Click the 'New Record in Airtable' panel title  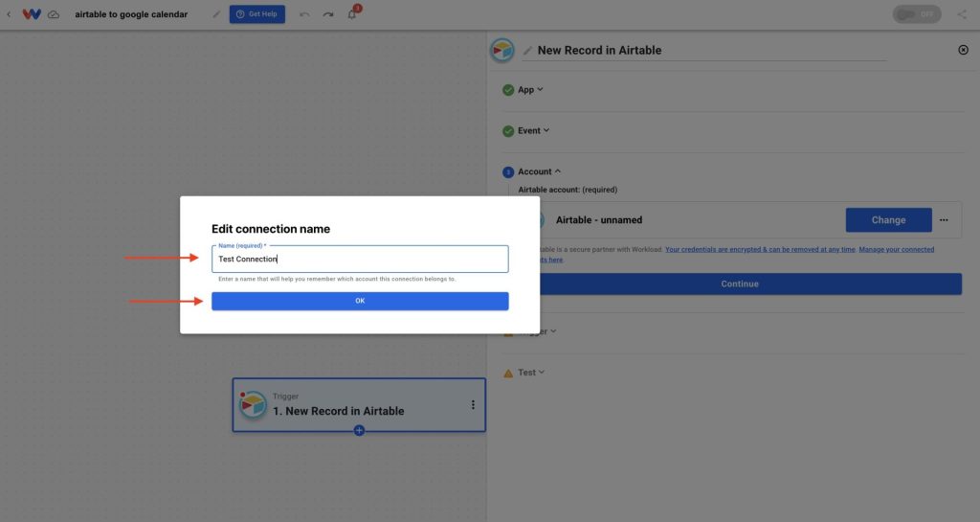pos(599,50)
